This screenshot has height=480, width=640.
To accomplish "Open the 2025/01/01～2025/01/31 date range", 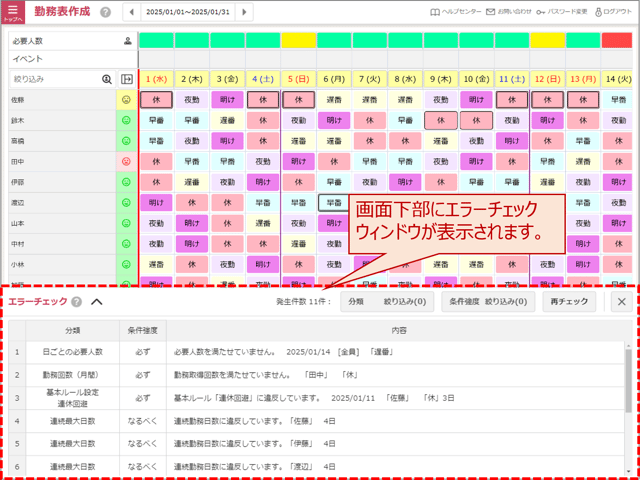I will pyautogui.click(x=188, y=12).
